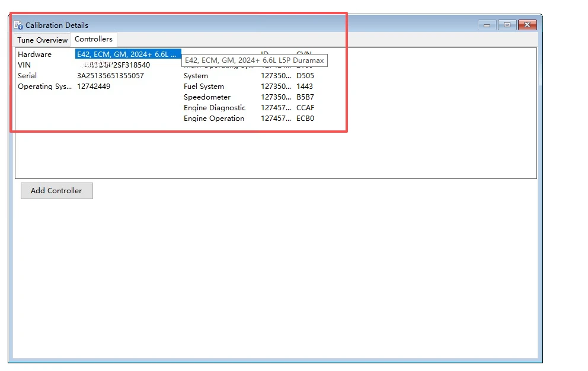
Task: Select the Engine Operation calibration row name
Action: click(214, 119)
